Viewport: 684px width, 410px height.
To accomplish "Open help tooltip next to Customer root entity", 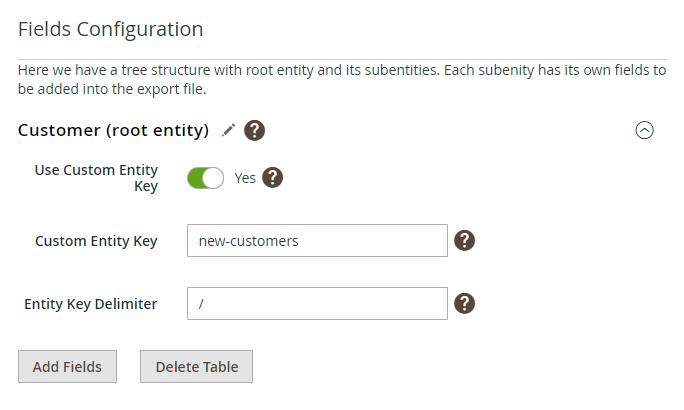I will [254, 130].
